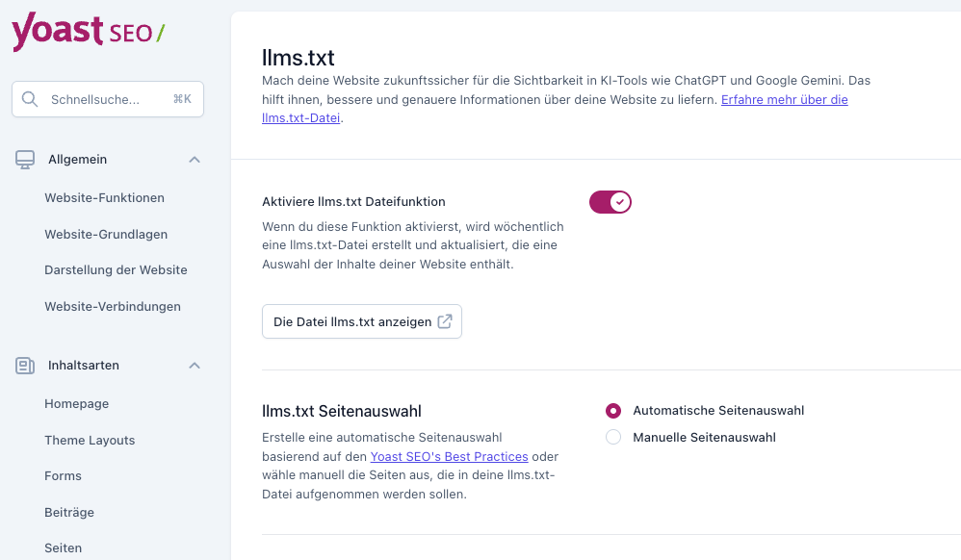The image size is (961, 560).
Task: Click the content icon next to Inhaltsarten
Action: pos(23,365)
